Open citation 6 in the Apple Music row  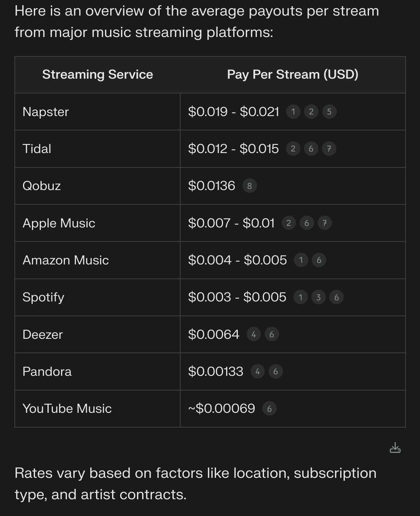[307, 223]
